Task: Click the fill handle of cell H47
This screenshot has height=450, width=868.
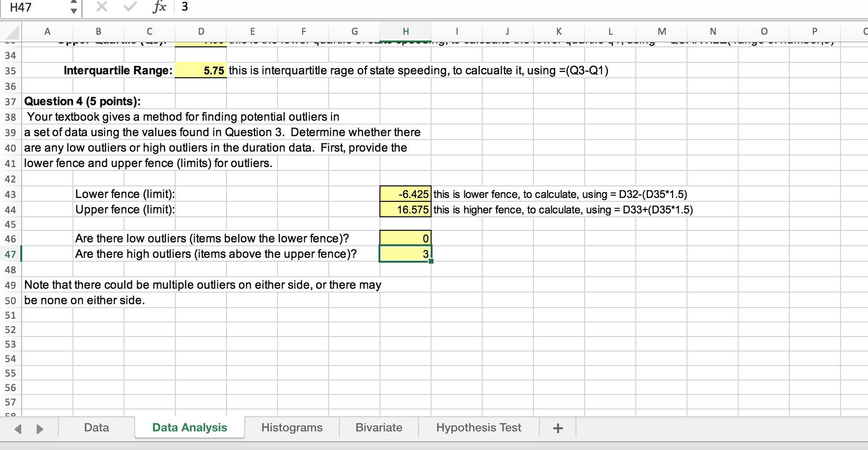Action: [431, 261]
